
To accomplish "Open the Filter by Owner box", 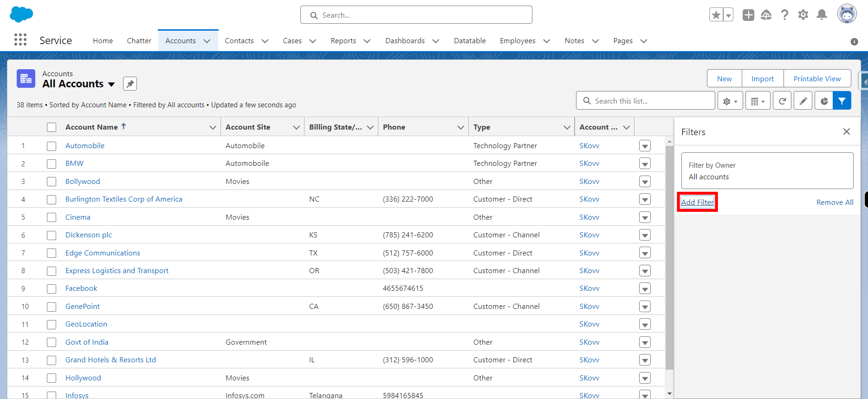I will coord(767,171).
